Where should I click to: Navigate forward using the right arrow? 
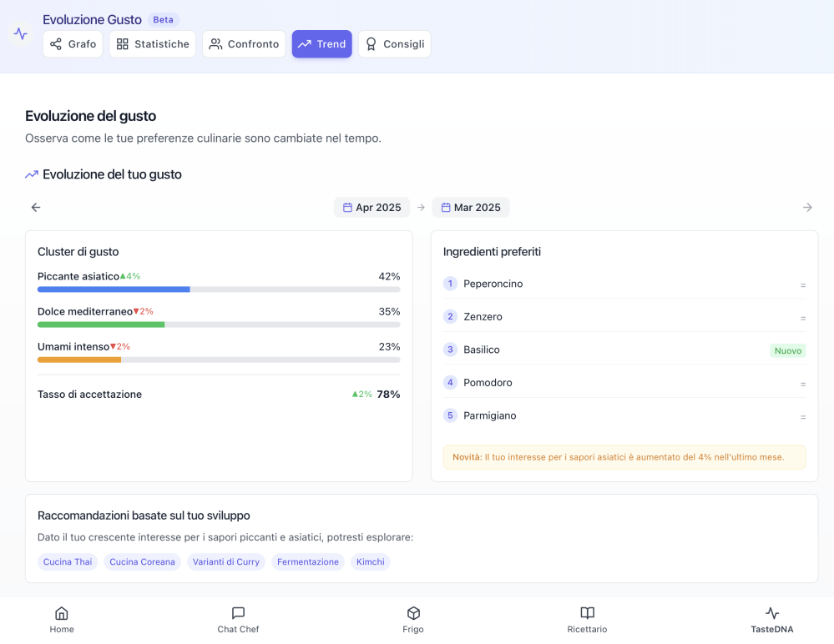pyautogui.click(x=807, y=207)
